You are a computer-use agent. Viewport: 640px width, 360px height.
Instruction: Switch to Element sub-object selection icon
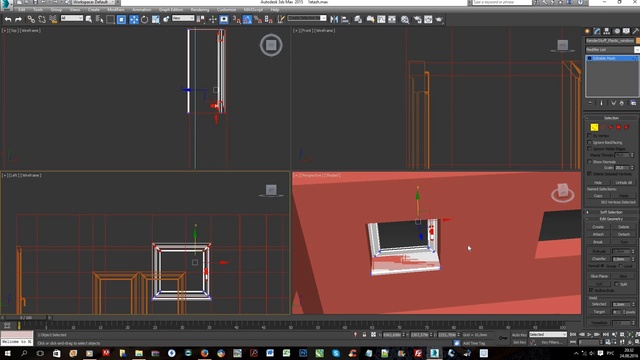pos(627,127)
